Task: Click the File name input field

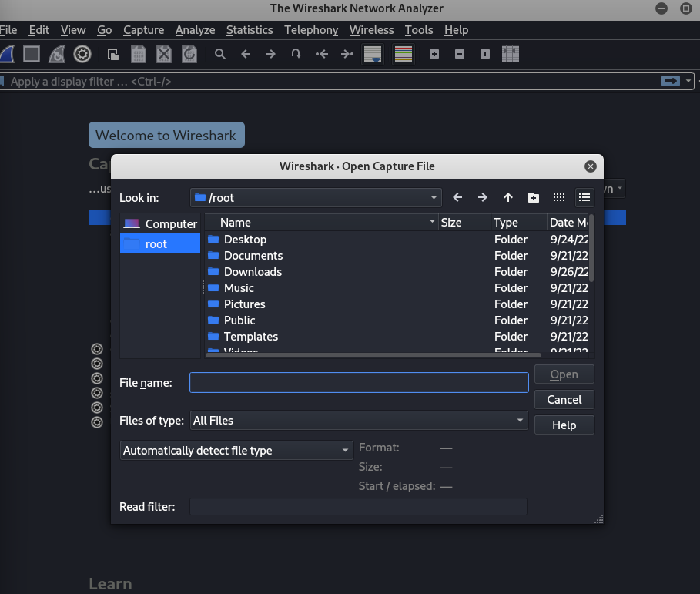Action: coord(359,383)
